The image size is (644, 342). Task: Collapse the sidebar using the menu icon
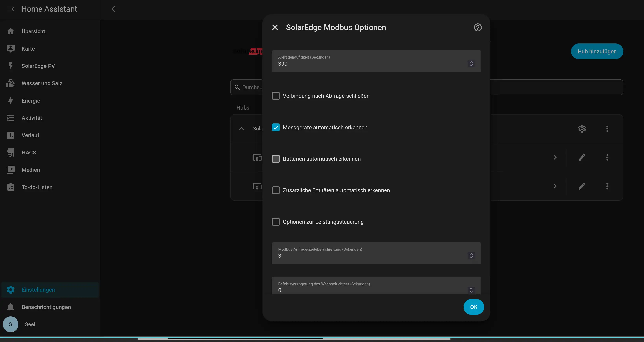(x=10, y=9)
